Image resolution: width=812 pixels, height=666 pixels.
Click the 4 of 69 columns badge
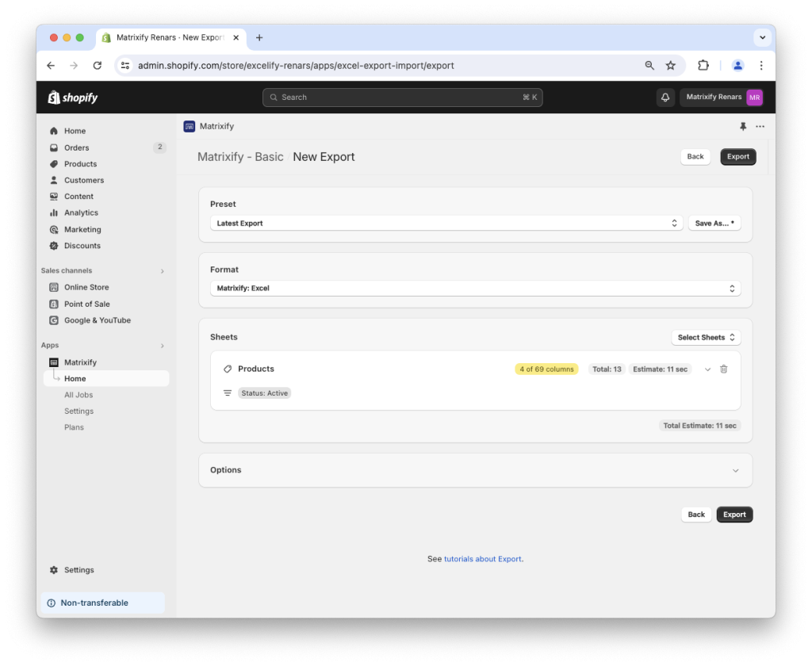[546, 369]
